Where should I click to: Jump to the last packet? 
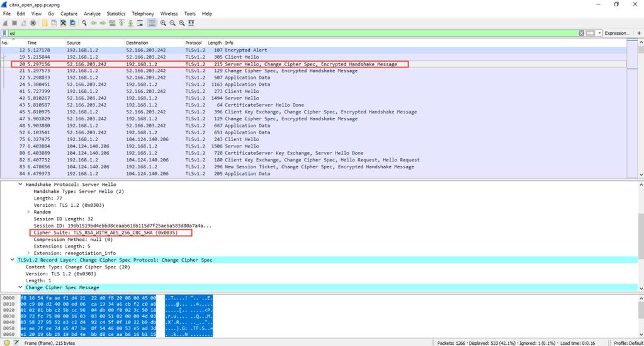(x=130, y=23)
